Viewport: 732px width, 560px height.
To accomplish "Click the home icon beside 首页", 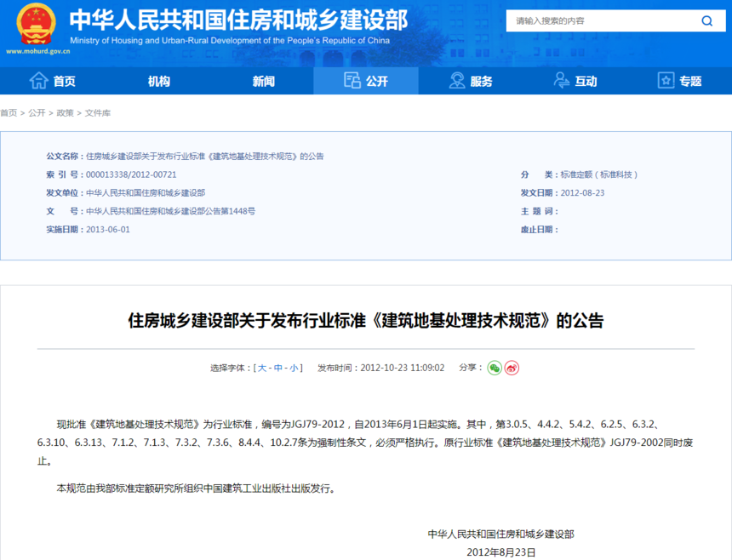I will point(39,81).
